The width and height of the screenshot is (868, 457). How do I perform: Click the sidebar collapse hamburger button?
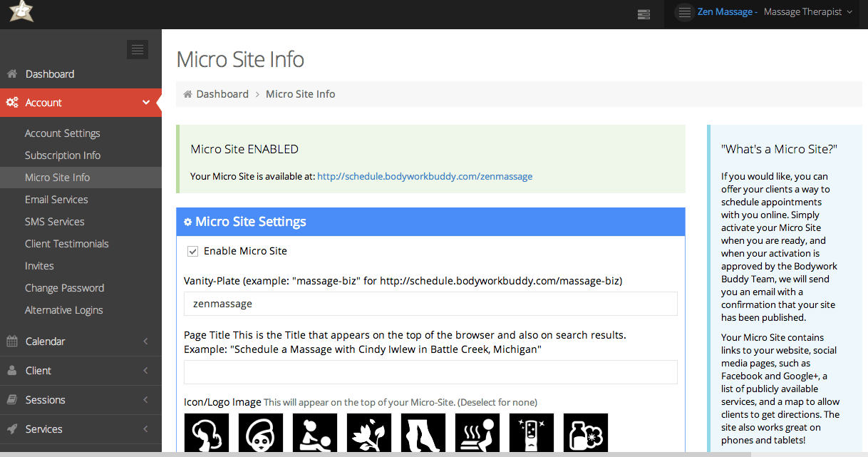click(137, 49)
